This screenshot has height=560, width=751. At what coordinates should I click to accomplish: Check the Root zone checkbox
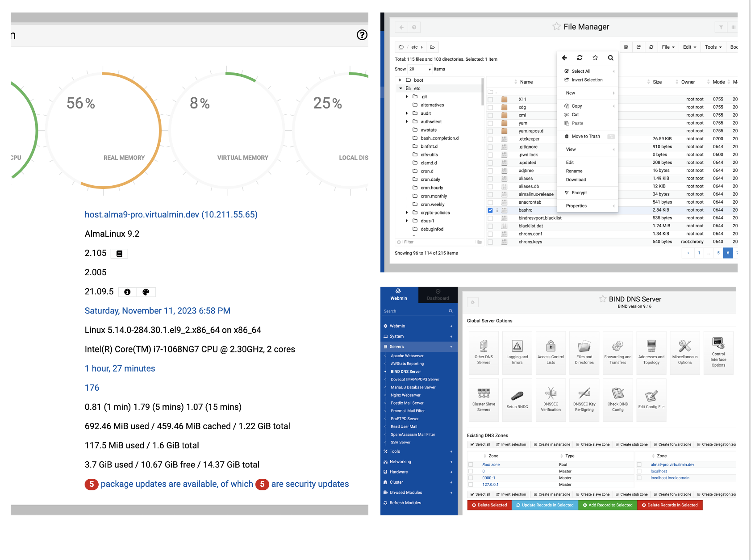(471, 464)
